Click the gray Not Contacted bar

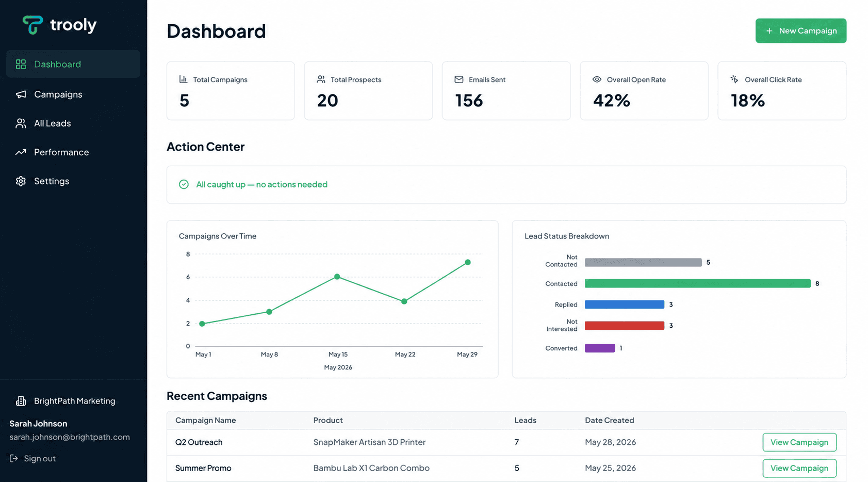click(x=643, y=262)
